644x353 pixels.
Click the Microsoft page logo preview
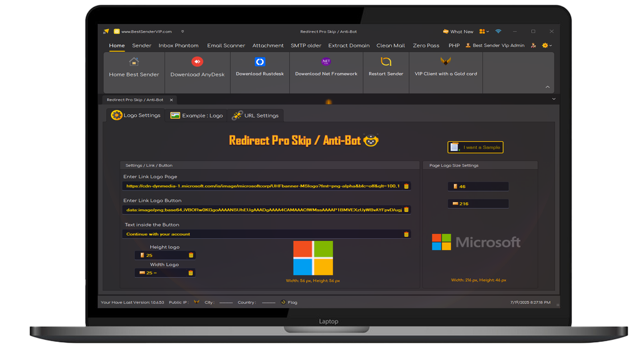tap(476, 242)
